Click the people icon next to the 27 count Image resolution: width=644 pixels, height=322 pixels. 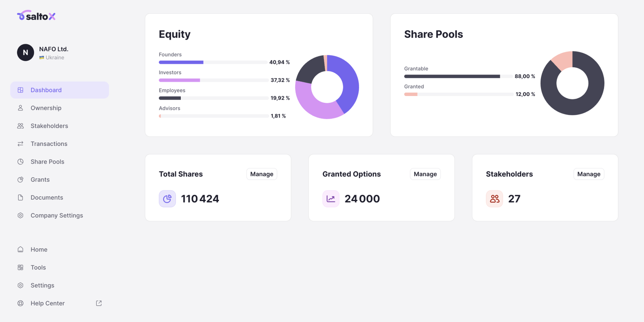[494, 198]
